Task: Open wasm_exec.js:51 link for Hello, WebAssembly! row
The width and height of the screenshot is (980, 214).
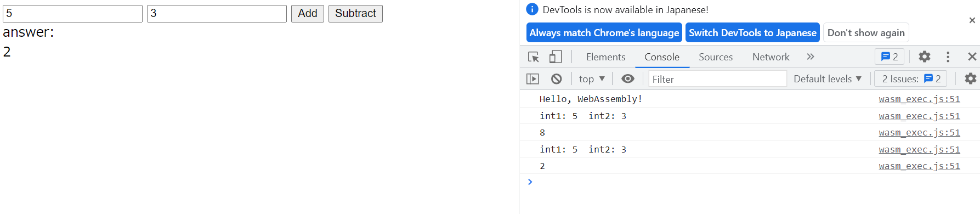Action: click(x=919, y=99)
